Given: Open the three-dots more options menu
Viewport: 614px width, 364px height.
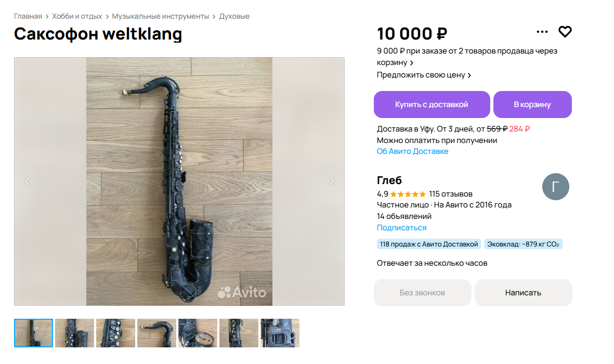Looking at the screenshot, I should 542,32.
